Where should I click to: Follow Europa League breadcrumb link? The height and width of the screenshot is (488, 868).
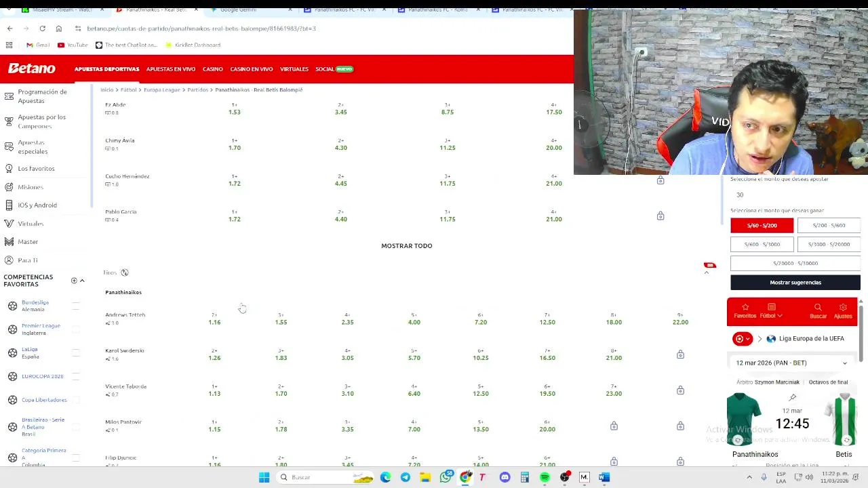pyautogui.click(x=162, y=89)
